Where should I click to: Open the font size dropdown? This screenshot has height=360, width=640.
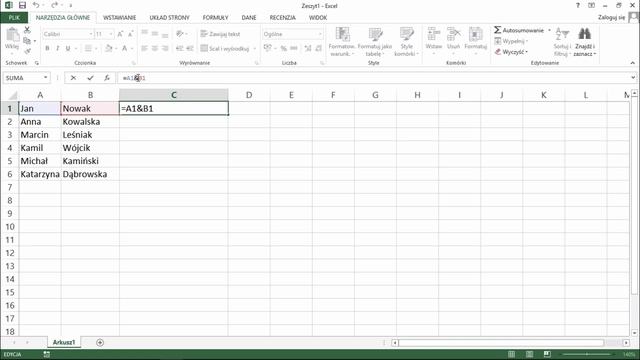pyautogui.click(x=111, y=34)
